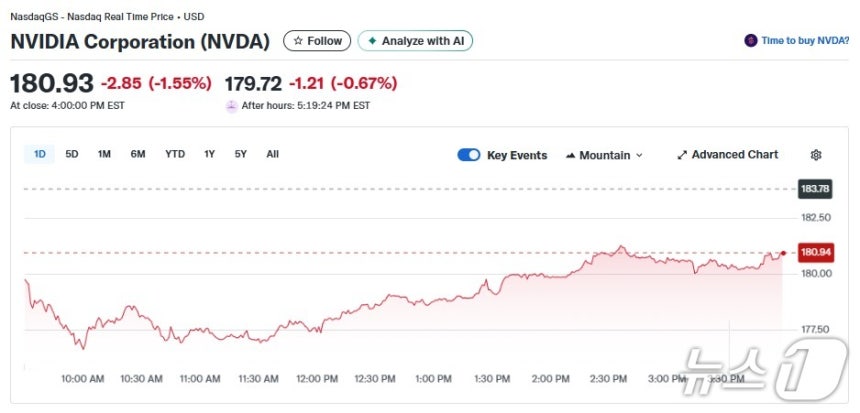
Task: Select the 1Y time range
Action: point(209,154)
